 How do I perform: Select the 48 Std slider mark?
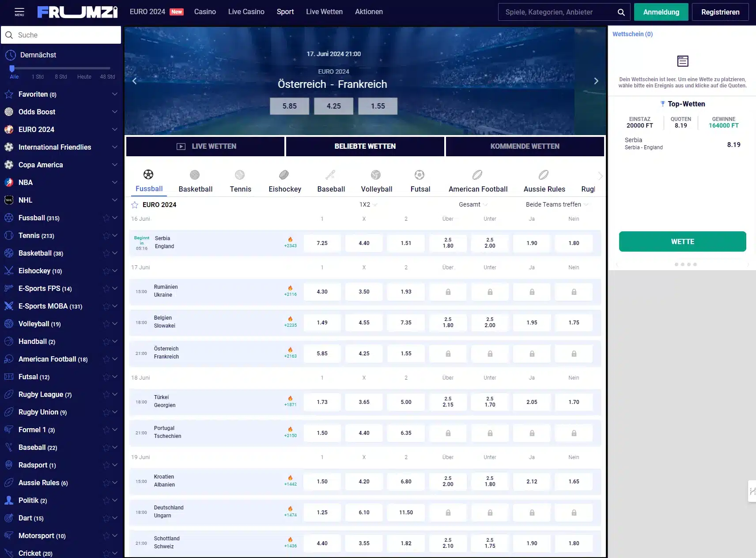click(107, 76)
